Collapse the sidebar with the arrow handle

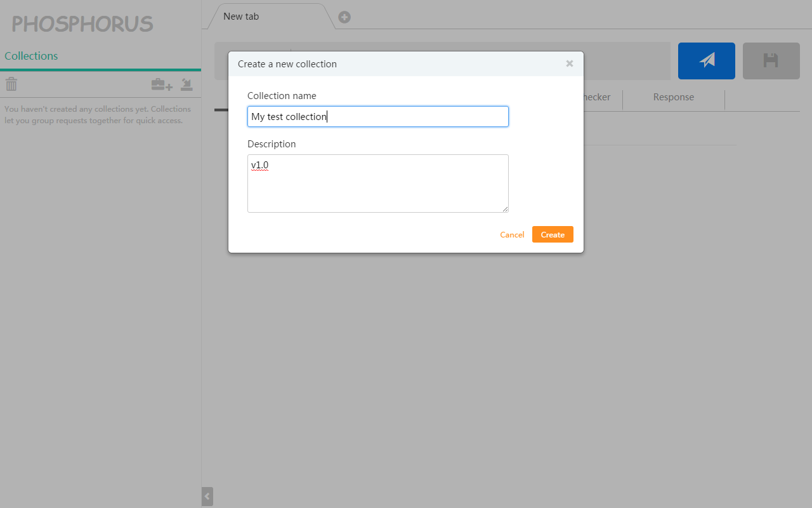click(x=207, y=497)
